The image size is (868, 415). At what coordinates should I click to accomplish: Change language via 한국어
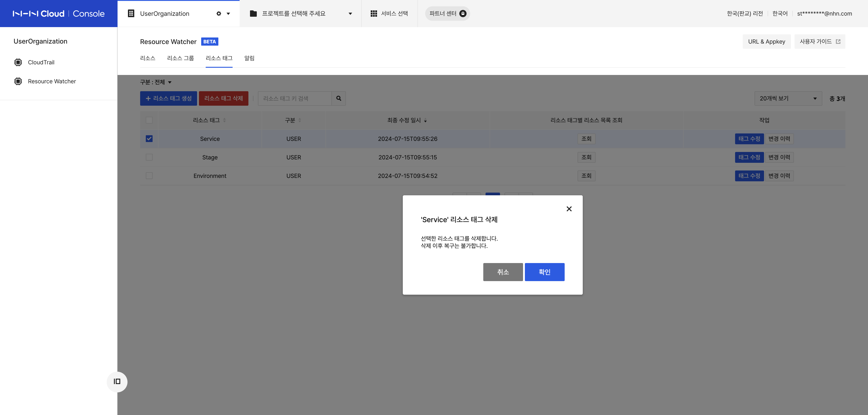tap(780, 14)
